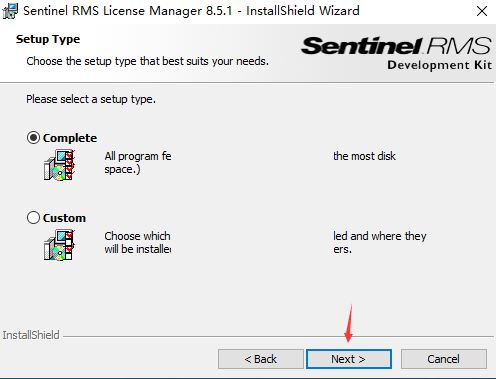
Task: Cancel the installation wizard
Action: [444, 359]
